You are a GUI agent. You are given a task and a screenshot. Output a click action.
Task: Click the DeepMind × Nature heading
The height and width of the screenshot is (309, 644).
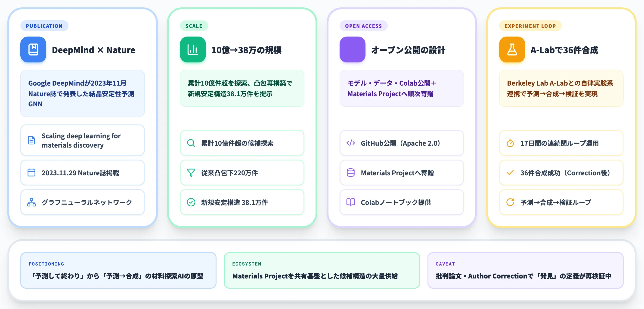pos(93,50)
